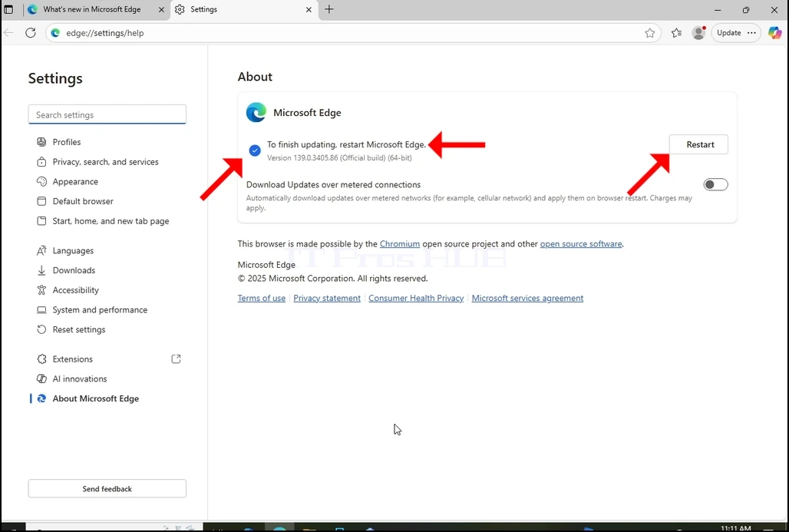
Task: Open a new tab with plus button
Action: coord(329,9)
